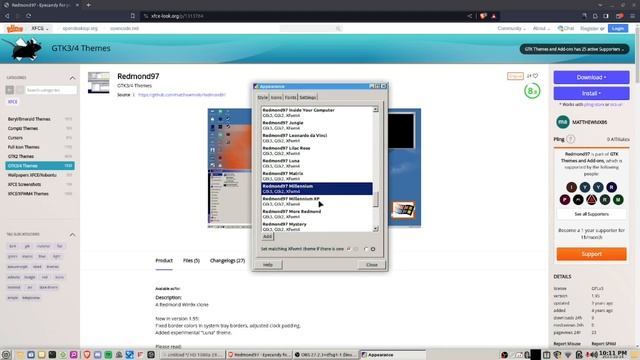Open the XFCE dropdown in site header
The height and width of the screenshot is (360, 640).
pyautogui.click(x=40, y=28)
